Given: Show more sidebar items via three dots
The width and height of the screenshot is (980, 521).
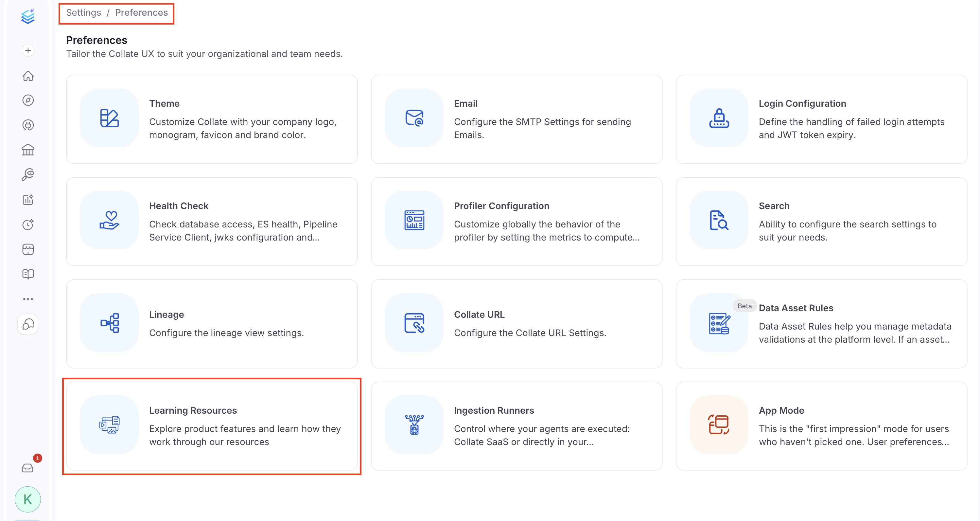Looking at the screenshot, I should coord(28,299).
